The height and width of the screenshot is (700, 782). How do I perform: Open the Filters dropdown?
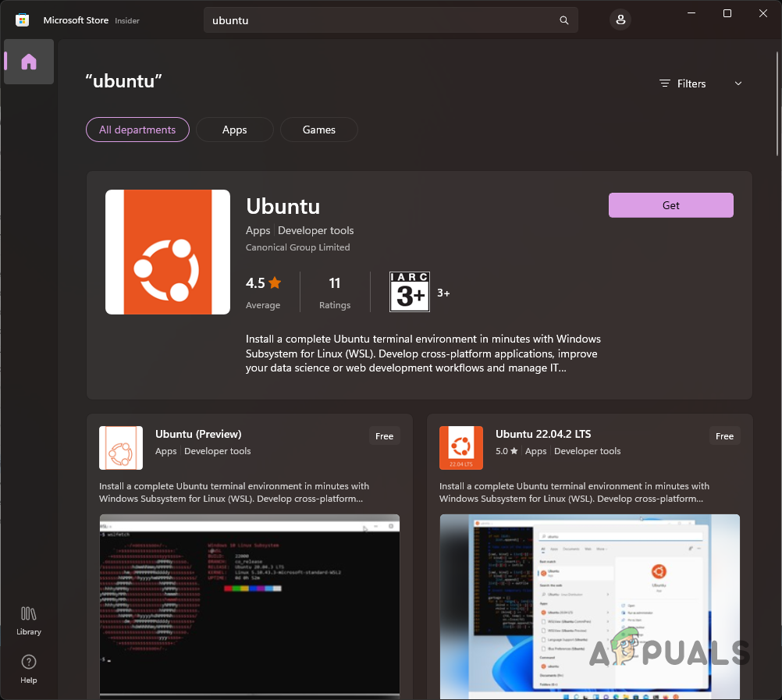point(690,84)
